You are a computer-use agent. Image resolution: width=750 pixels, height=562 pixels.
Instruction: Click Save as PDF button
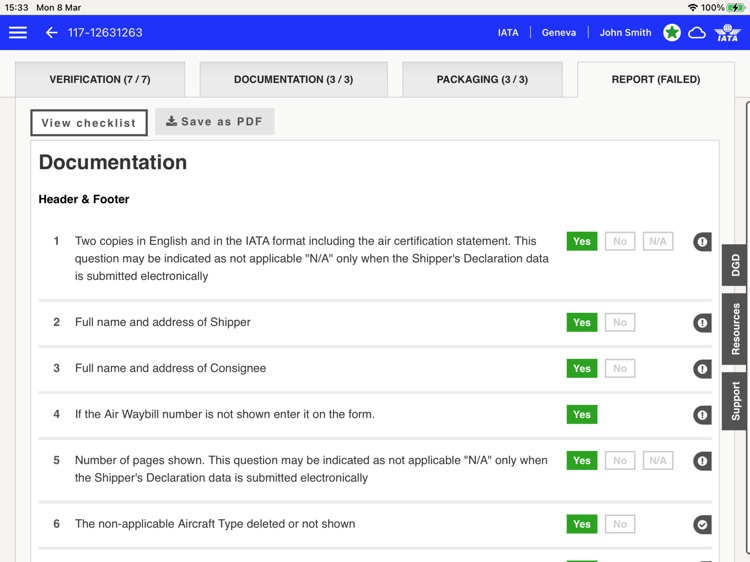tap(214, 121)
